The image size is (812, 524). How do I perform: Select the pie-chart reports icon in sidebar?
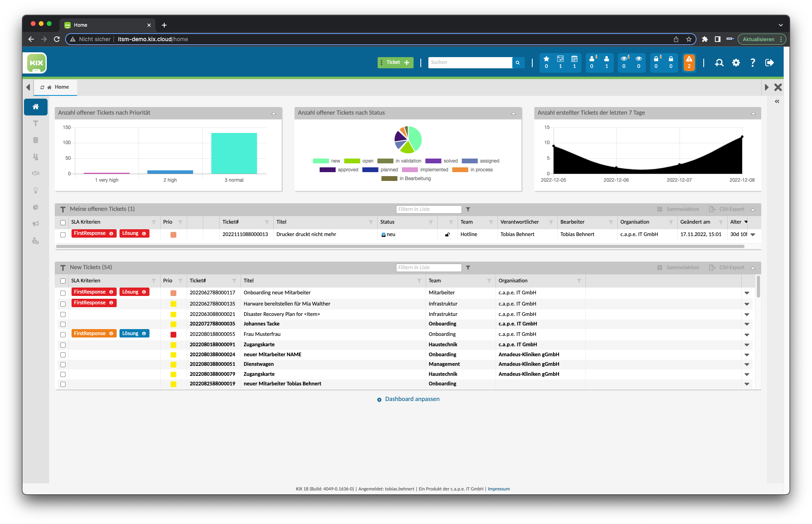coord(36,207)
